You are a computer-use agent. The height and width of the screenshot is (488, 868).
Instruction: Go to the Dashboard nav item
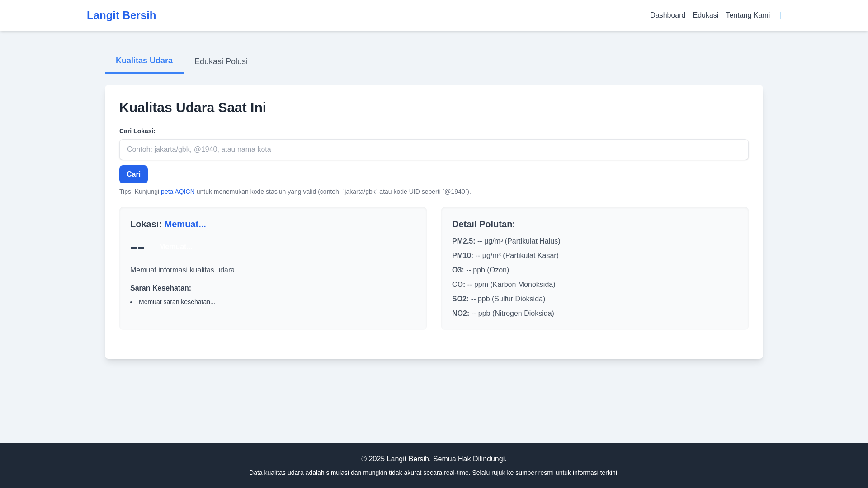click(x=667, y=15)
